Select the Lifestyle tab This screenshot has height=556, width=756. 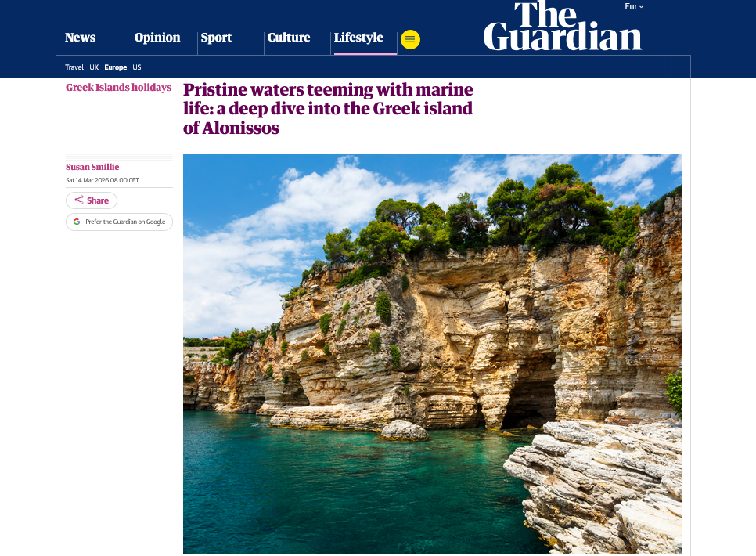358,38
